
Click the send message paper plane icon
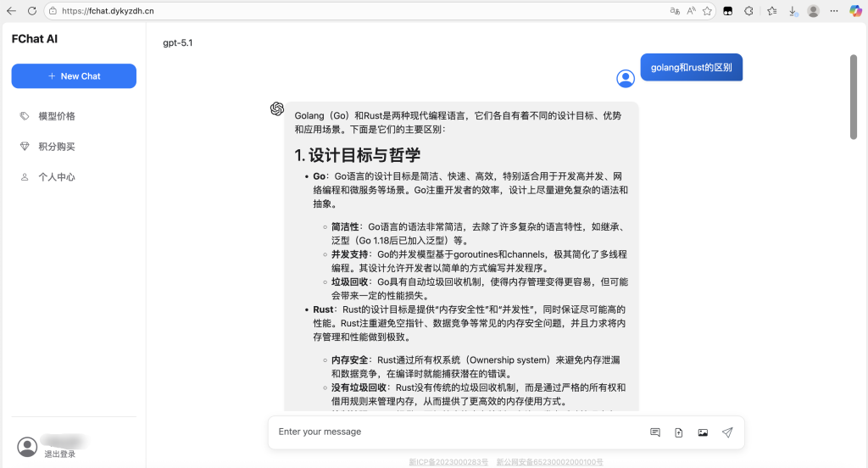726,432
